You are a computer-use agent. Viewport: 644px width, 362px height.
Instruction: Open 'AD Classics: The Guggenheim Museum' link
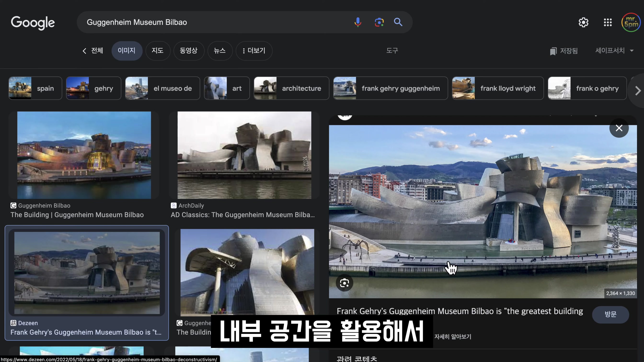(243, 215)
